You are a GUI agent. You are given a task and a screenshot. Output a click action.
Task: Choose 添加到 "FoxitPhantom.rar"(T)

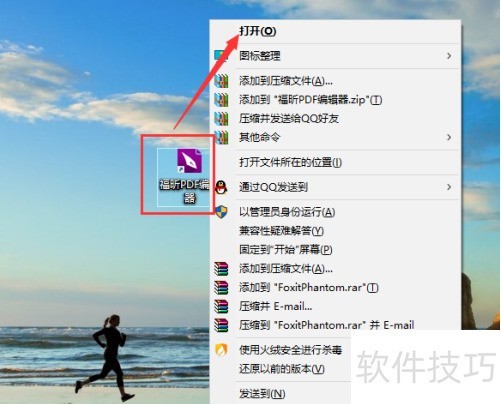309,287
